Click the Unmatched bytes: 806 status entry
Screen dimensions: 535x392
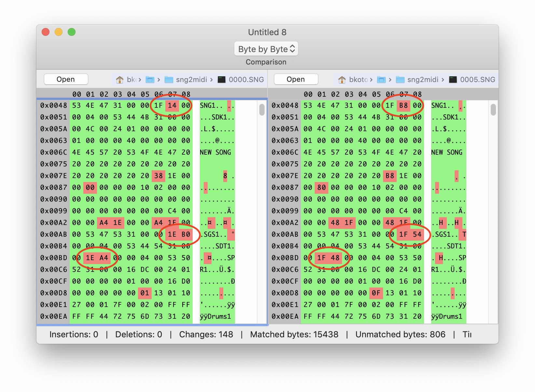[400, 334]
